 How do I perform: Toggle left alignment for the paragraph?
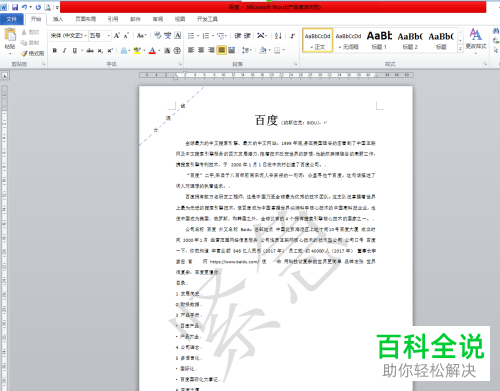tap(191, 50)
